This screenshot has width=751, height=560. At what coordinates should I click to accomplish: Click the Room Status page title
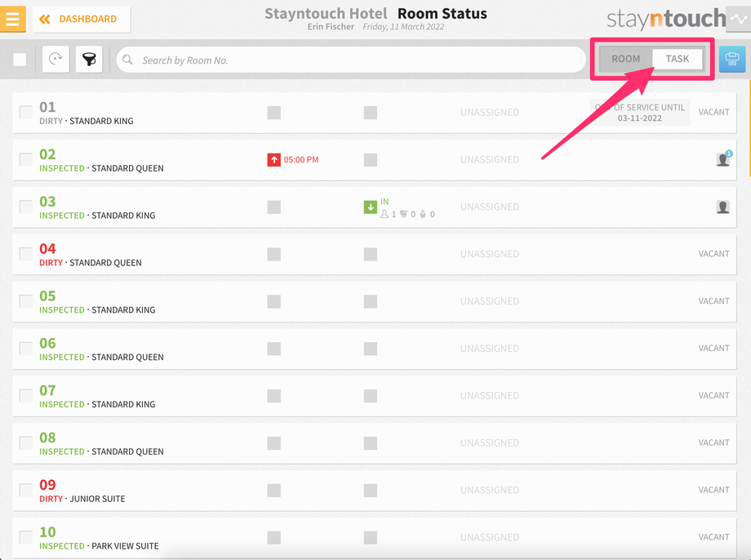442,13
